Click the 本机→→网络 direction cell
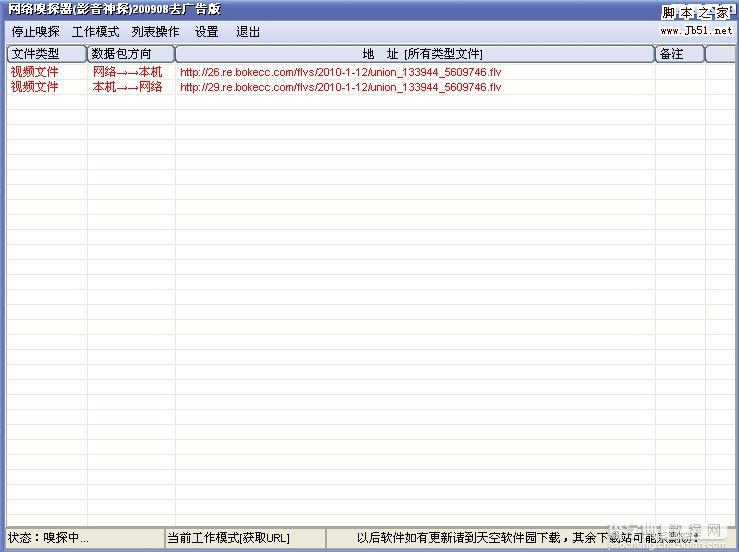Image resolution: width=739 pixels, height=552 pixels. [127, 87]
